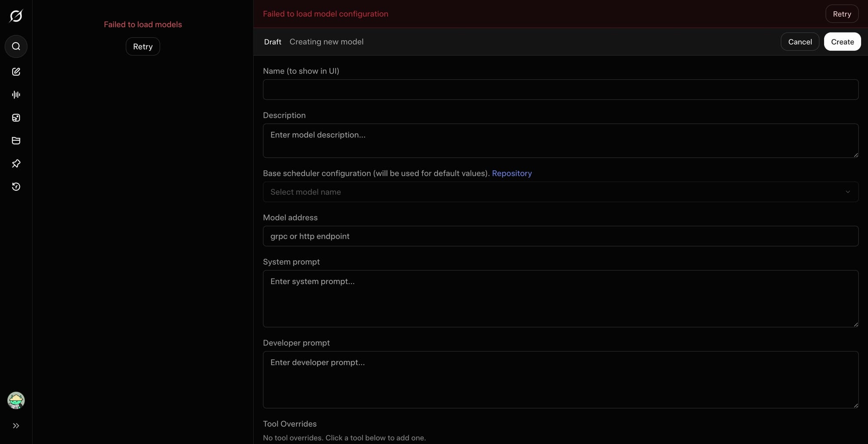Image resolution: width=868 pixels, height=444 pixels.
Task: Click the Grok logo icon
Action: pos(16,16)
